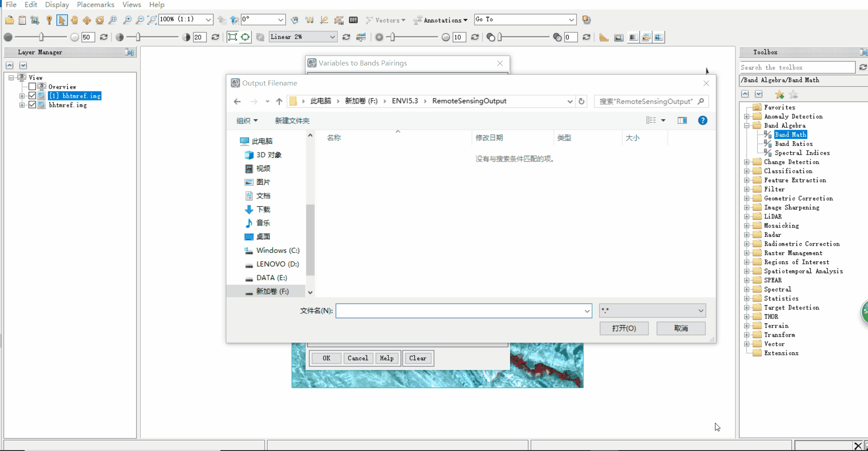Expand the [1] bhtmref.img tree node
868x451 pixels.
22,96
